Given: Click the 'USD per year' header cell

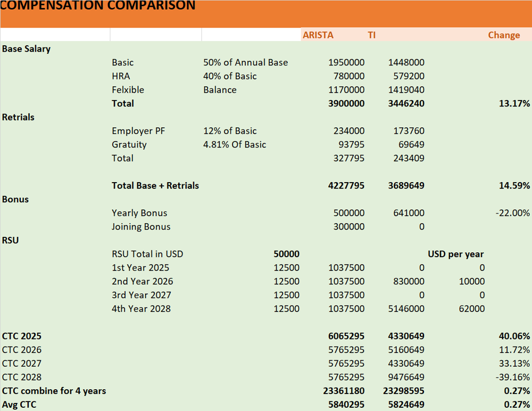Looking at the screenshot, I should [x=455, y=254].
